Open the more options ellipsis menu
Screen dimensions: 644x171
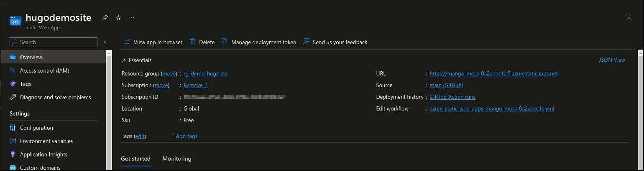point(132,18)
